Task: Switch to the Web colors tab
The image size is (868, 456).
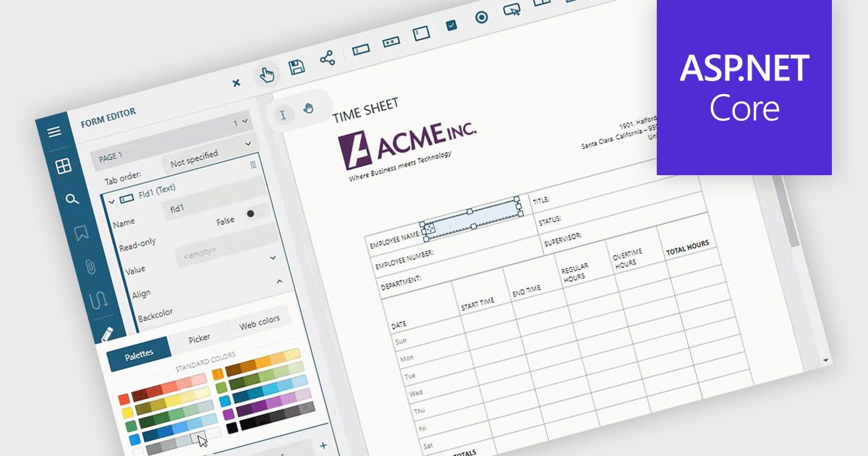Action: point(259,324)
